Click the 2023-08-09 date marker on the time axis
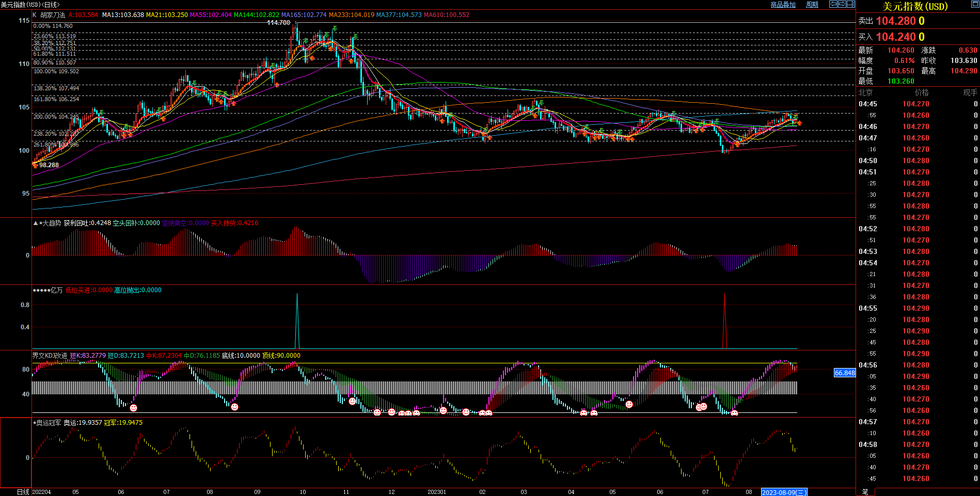This screenshot has height=496, width=980. tap(783, 492)
